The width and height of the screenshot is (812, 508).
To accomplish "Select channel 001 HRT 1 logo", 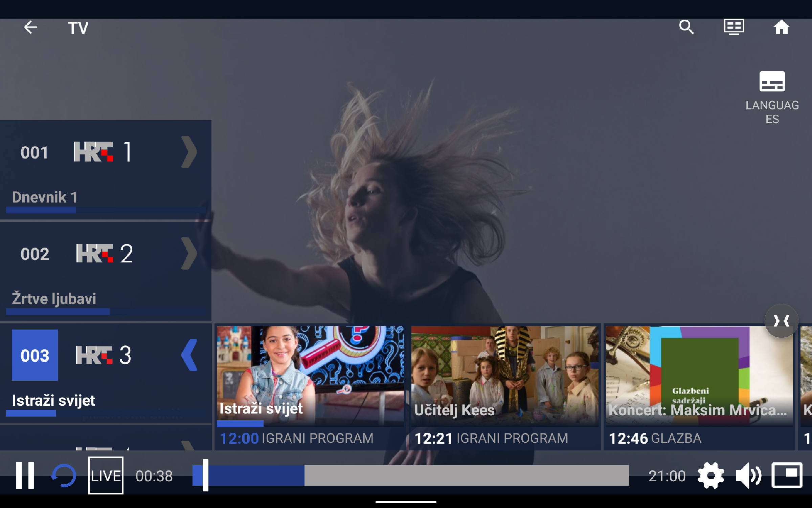I will pyautogui.click(x=102, y=152).
